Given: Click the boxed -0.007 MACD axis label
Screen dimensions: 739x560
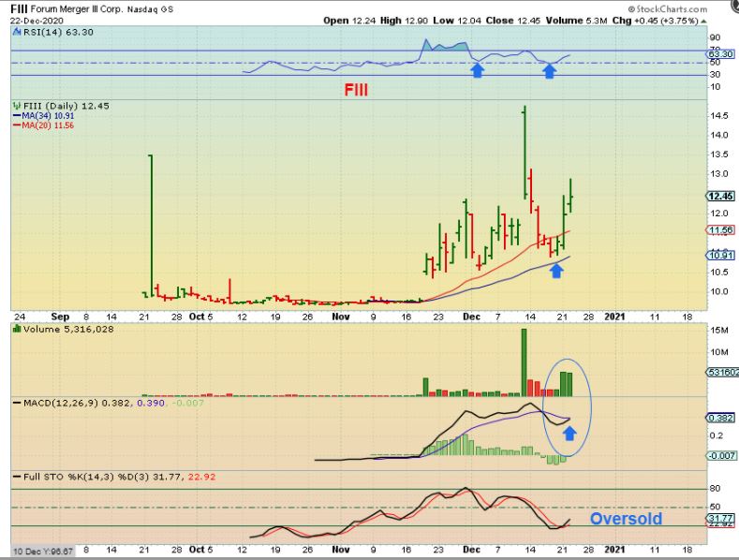Looking at the screenshot, I should pos(720,456).
